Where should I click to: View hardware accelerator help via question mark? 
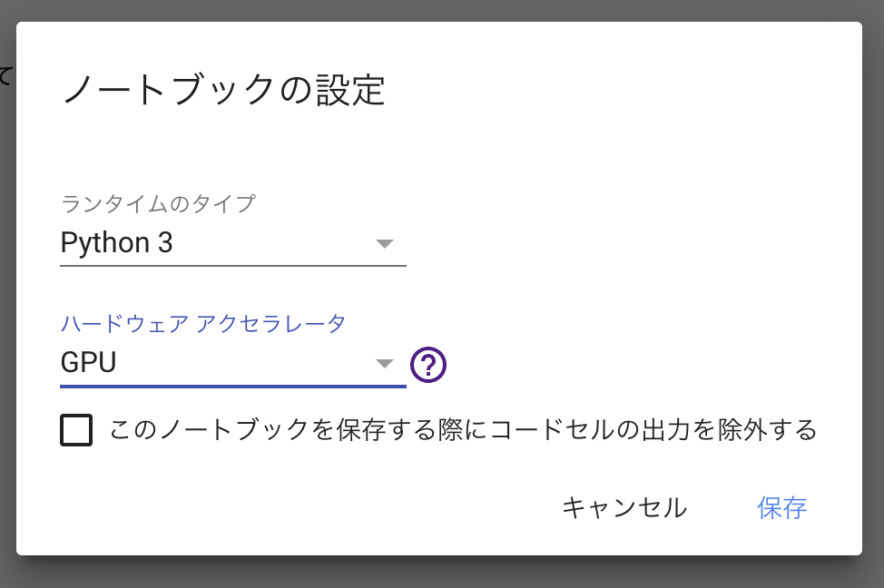coord(427,362)
